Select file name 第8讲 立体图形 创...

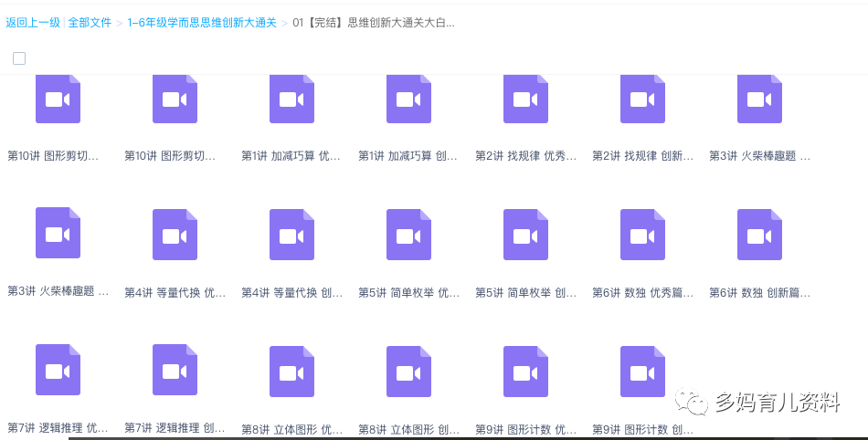tap(408, 429)
